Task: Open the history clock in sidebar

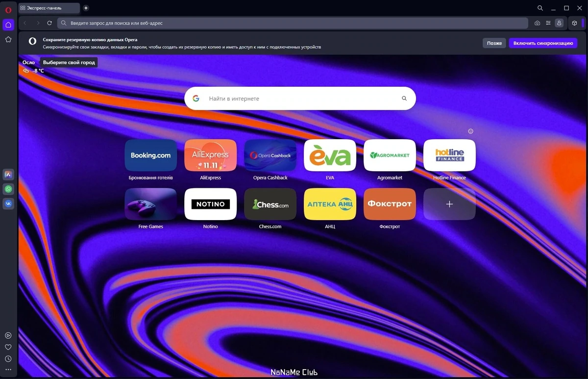Action: (8, 359)
